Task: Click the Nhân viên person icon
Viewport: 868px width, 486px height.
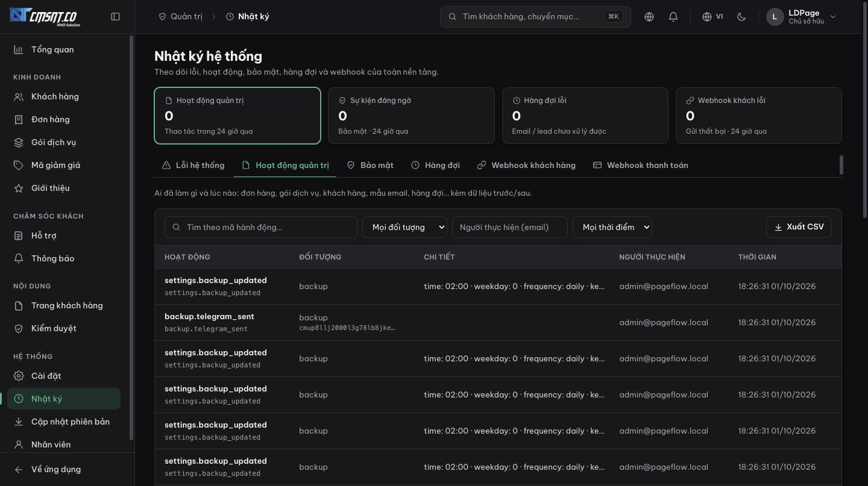Action: click(x=19, y=444)
